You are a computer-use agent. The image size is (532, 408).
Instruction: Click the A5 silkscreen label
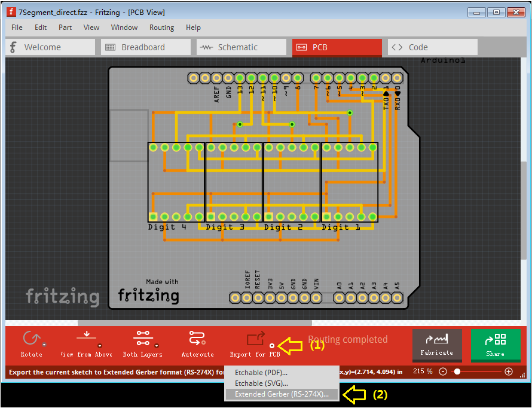coord(397,286)
